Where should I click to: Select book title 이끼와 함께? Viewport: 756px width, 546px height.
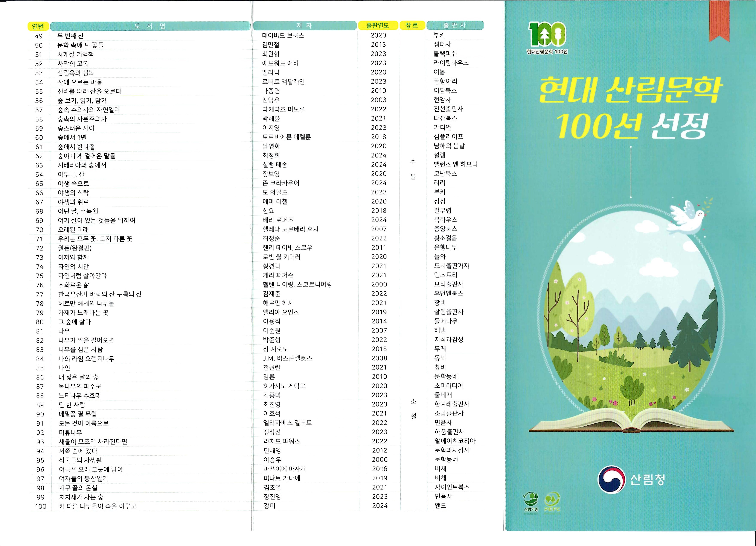74,257
